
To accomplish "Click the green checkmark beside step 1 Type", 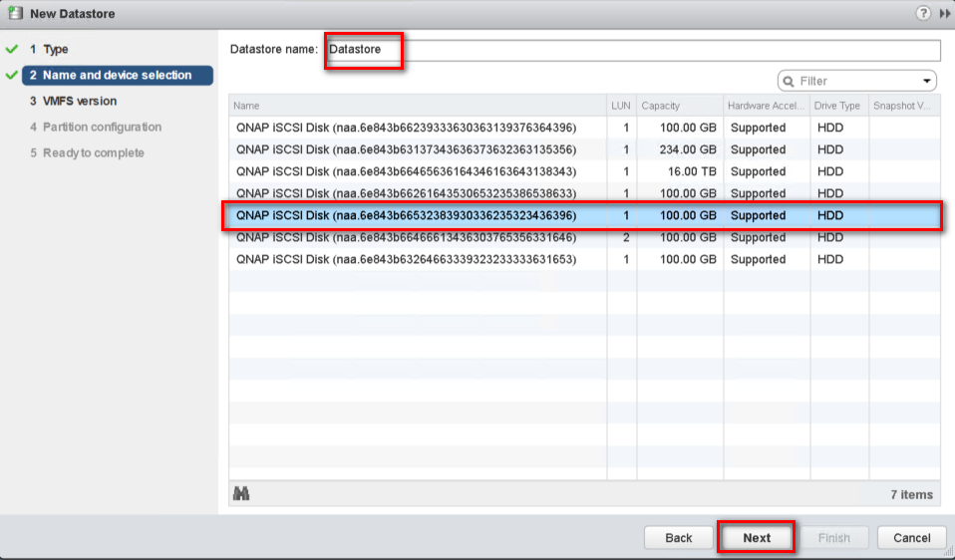I will tap(12, 49).
